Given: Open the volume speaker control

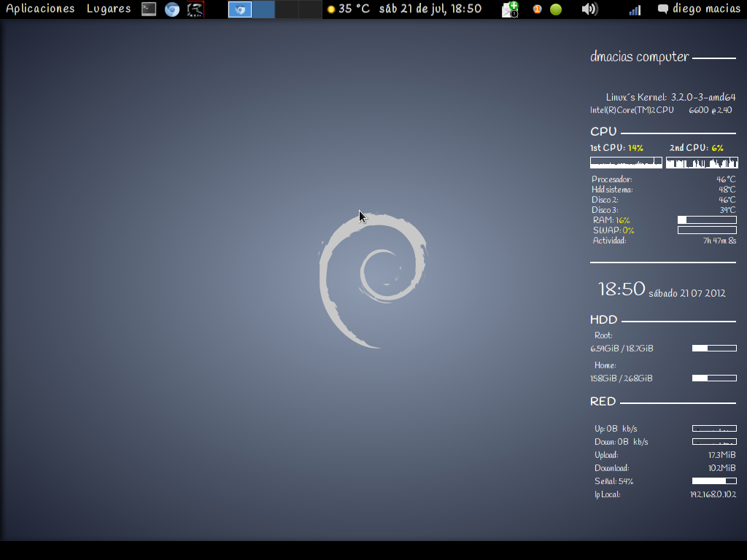Looking at the screenshot, I should (589, 9).
